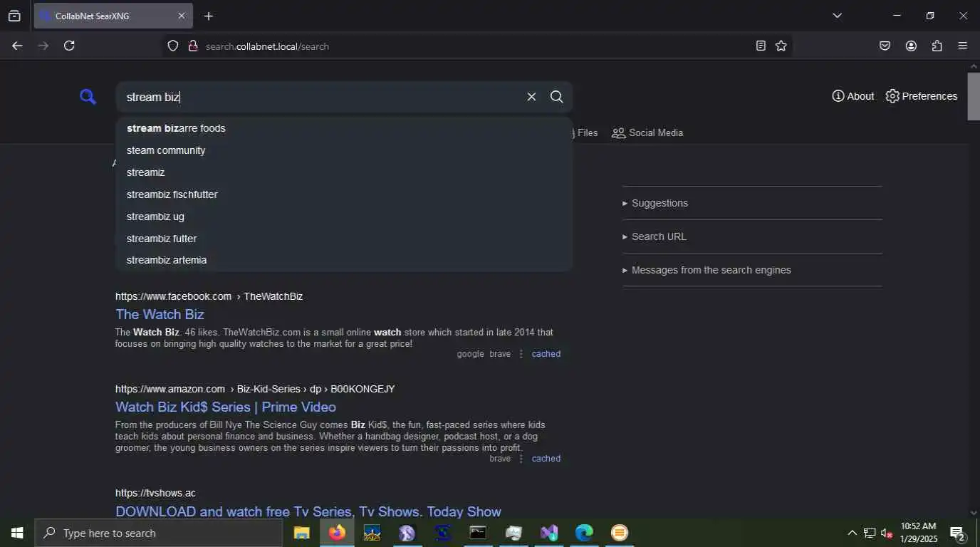Focus the search query input field
Image resolution: width=980 pixels, height=547 pixels.
(x=320, y=97)
